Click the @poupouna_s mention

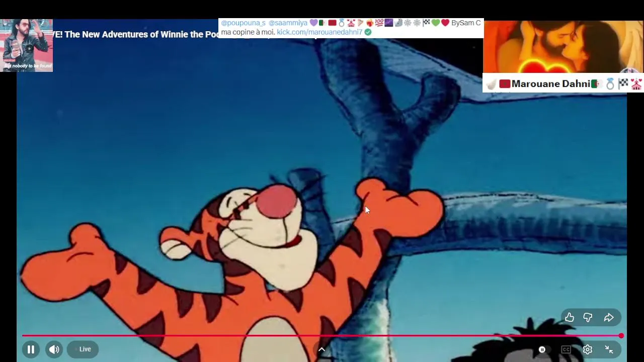click(x=243, y=23)
